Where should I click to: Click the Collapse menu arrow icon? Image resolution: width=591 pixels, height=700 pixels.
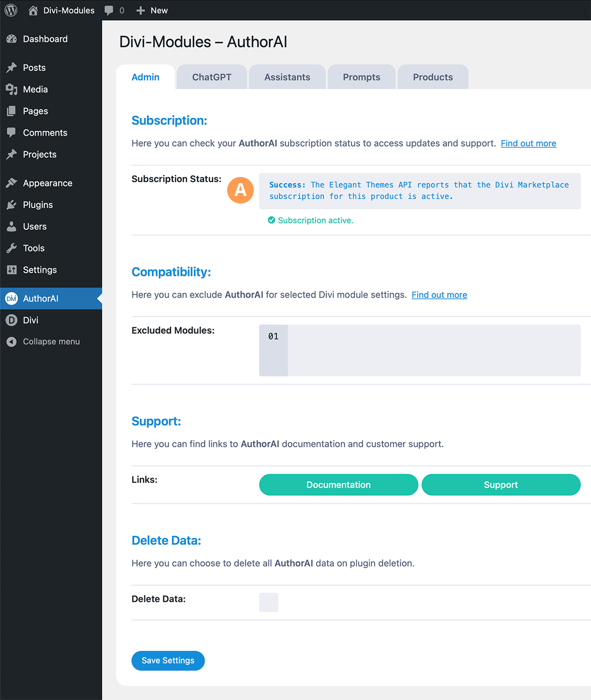click(x=11, y=342)
